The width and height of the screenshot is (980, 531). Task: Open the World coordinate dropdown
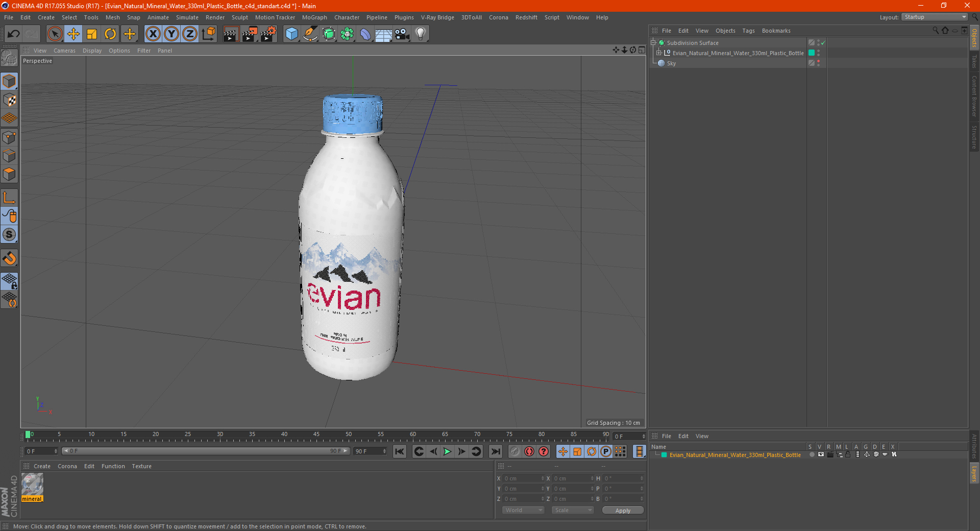[523, 510]
